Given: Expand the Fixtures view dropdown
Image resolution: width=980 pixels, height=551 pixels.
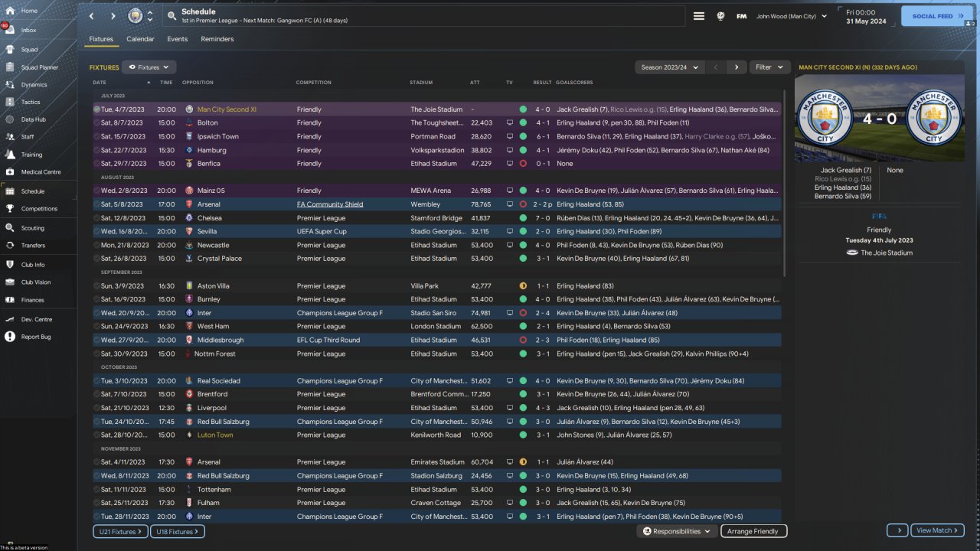Looking at the screenshot, I should [149, 67].
